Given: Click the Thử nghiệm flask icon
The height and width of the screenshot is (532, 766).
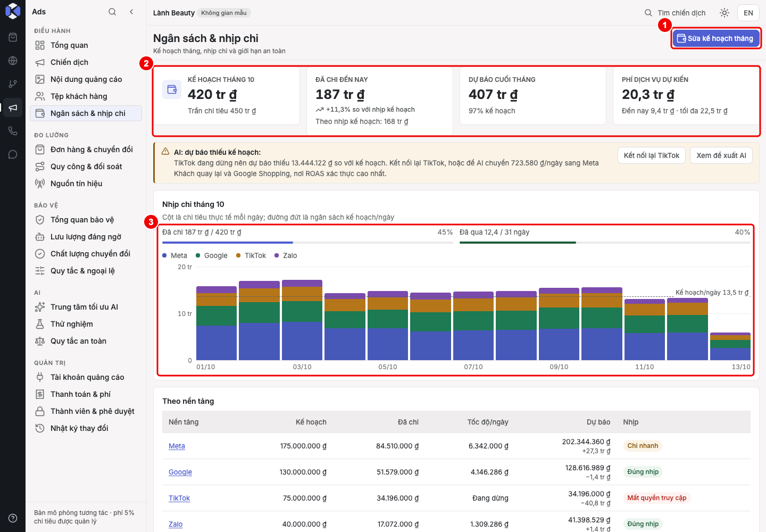Looking at the screenshot, I should point(40,324).
